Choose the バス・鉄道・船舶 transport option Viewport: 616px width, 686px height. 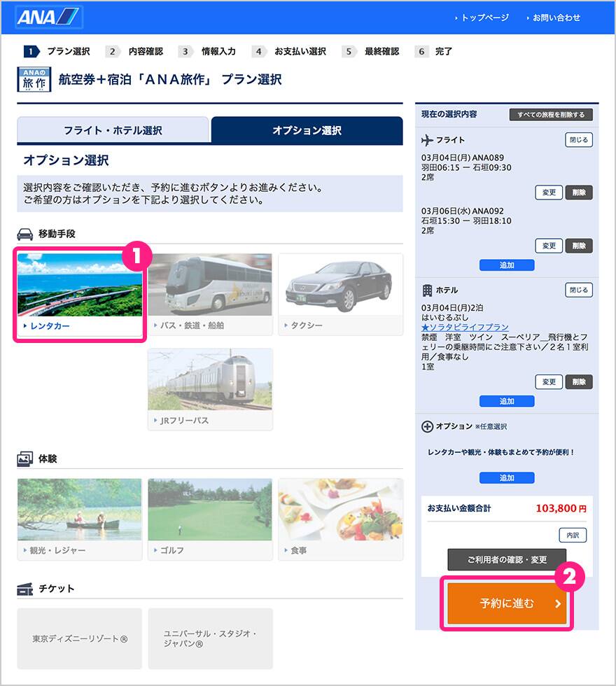tap(209, 294)
